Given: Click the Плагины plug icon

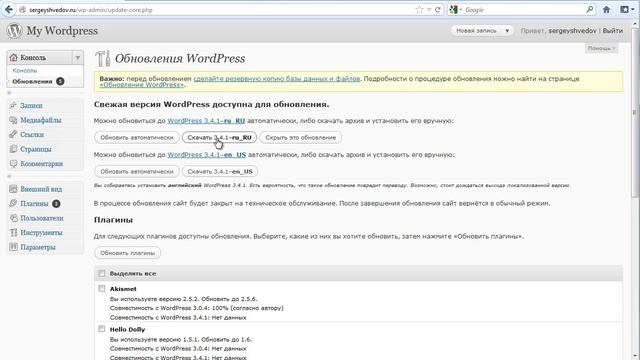Looking at the screenshot, I should click(x=13, y=203).
